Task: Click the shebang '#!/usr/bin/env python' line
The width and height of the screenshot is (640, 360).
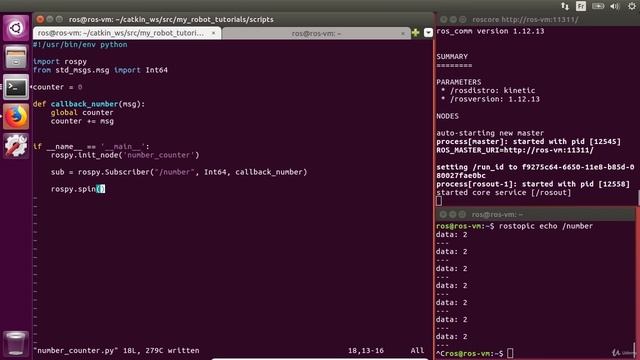Action: pyautogui.click(x=80, y=44)
